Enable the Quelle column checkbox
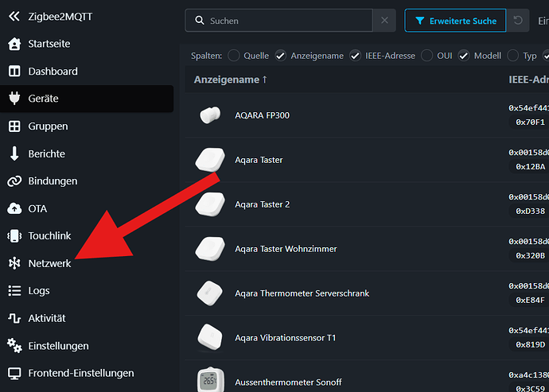The width and height of the screenshot is (549, 392). pos(234,56)
